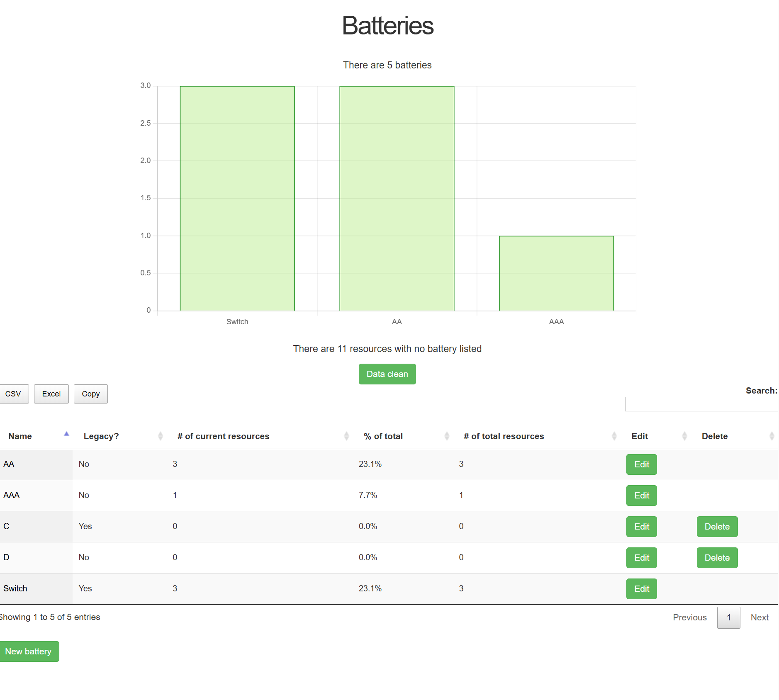This screenshot has height=700, width=779.
Task: Export table as CSV
Action: click(13, 394)
